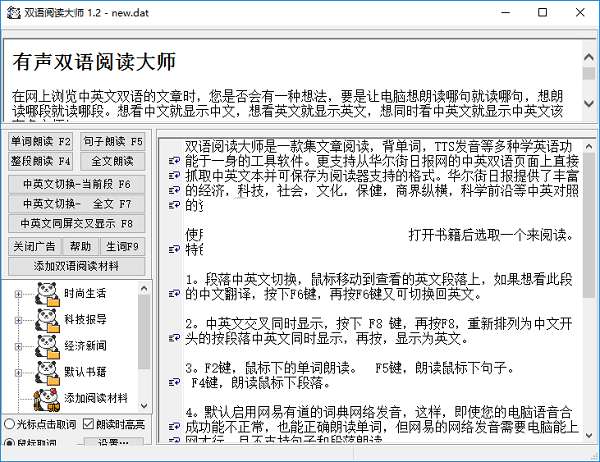This screenshot has width=600, height=462.
Task: Select the 鼠标取词 radio button
Action: click(x=10, y=443)
